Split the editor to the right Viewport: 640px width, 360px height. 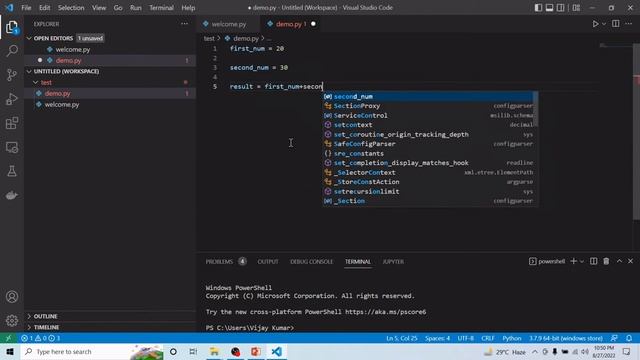pyautogui.click(x=616, y=24)
